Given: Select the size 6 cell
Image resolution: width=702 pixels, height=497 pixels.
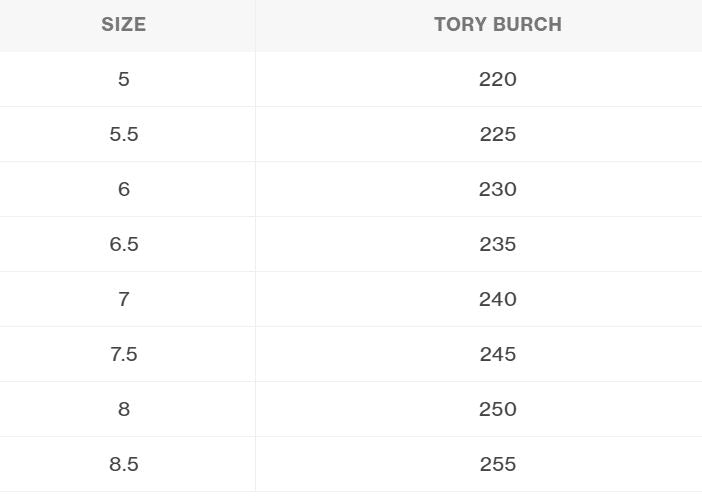Looking at the screenshot, I should [x=124, y=189].
